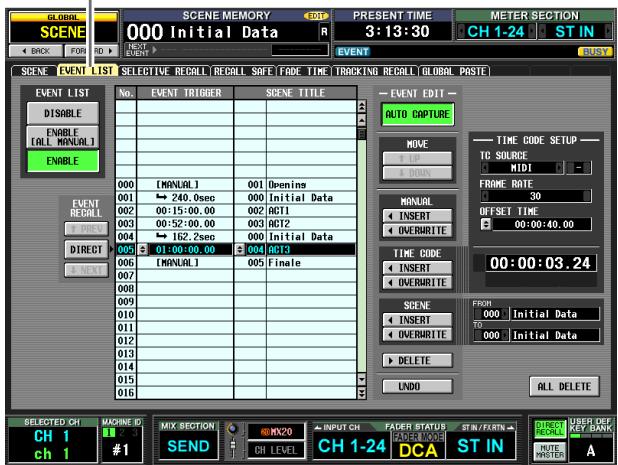This screenshot has height=465, width=618.
Task: Select event row 003 ACT2
Action: pos(236,223)
